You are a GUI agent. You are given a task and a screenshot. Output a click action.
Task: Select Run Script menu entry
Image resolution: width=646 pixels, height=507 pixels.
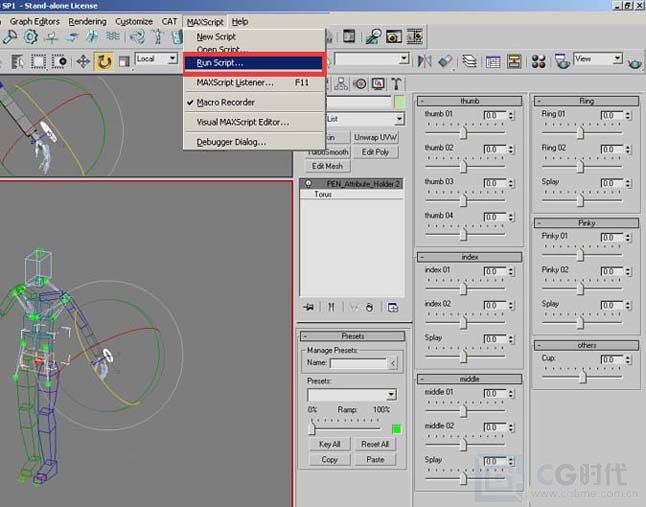(x=253, y=63)
